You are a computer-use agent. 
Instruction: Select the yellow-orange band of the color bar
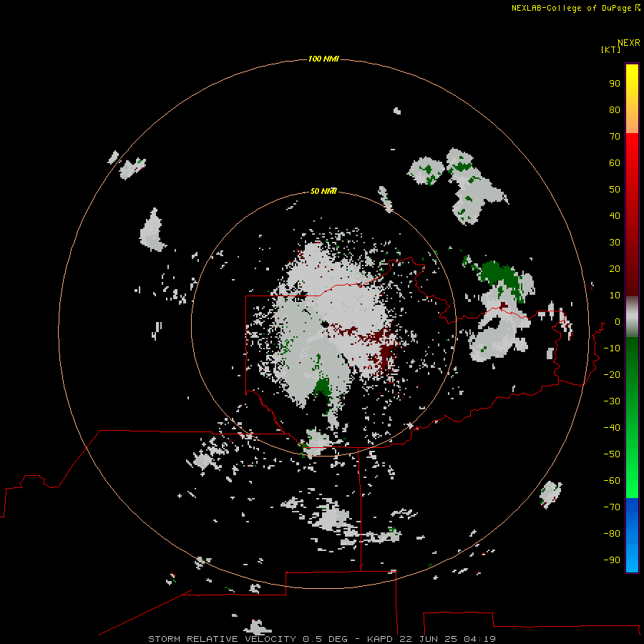pyautogui.click(x=632, y=99)
